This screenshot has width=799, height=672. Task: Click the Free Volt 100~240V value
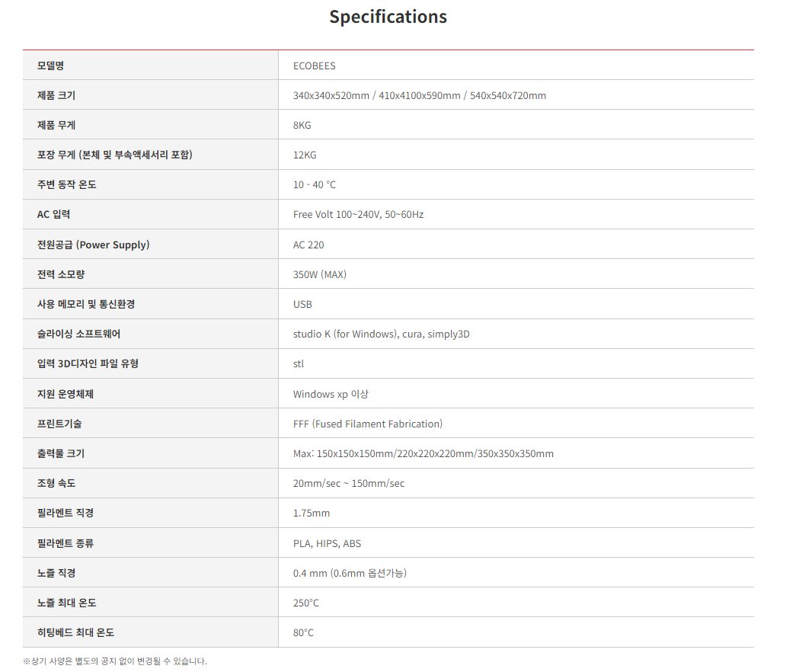(358, 215)
